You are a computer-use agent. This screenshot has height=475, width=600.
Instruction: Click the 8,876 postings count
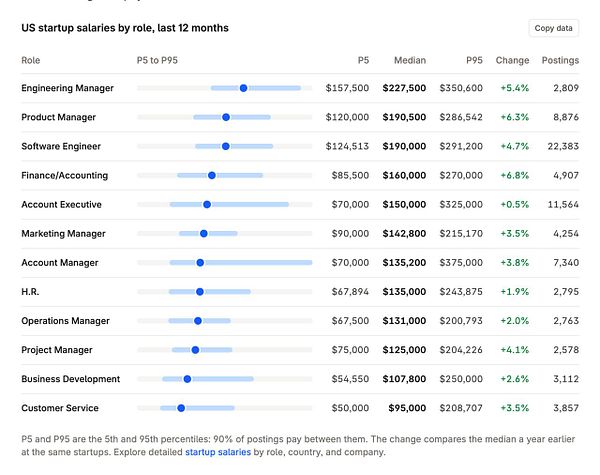tap(566, 117)
